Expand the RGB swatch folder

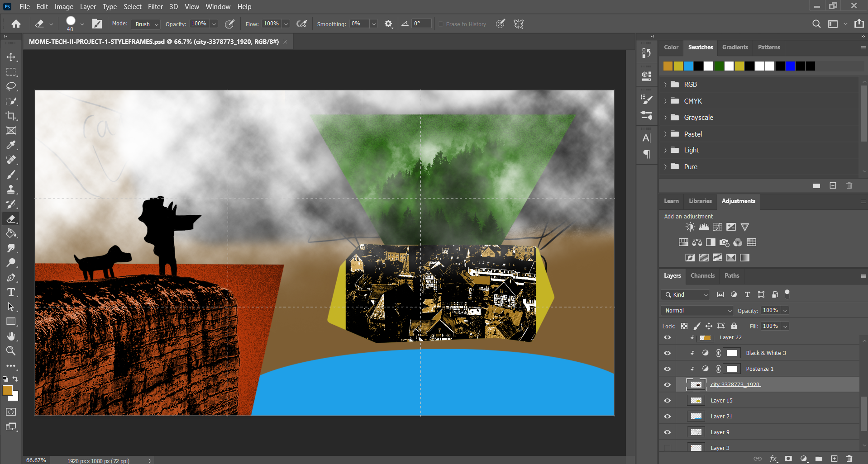[x=665, y=85]
